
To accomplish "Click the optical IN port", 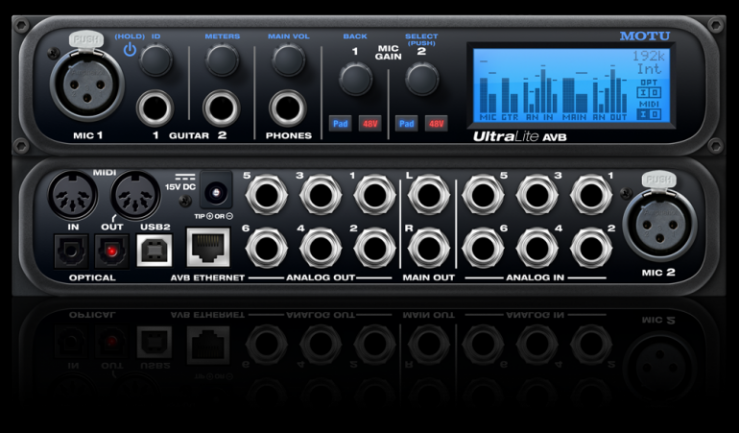I will (72, 252).
